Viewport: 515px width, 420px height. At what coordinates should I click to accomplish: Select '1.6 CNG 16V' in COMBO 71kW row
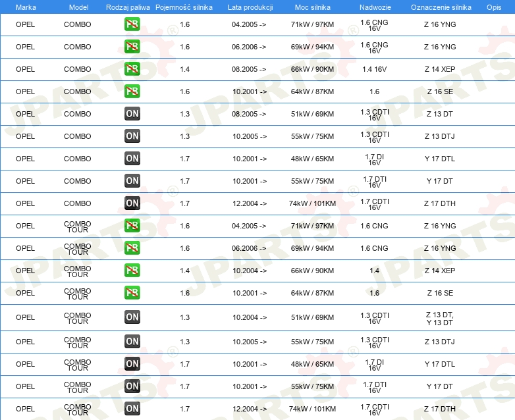(x=375, y=25)
